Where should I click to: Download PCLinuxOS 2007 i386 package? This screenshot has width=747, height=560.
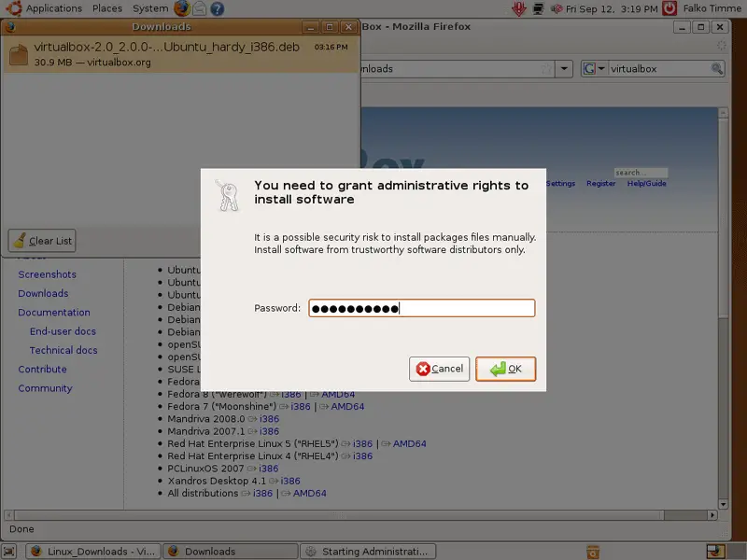[268, 469]
